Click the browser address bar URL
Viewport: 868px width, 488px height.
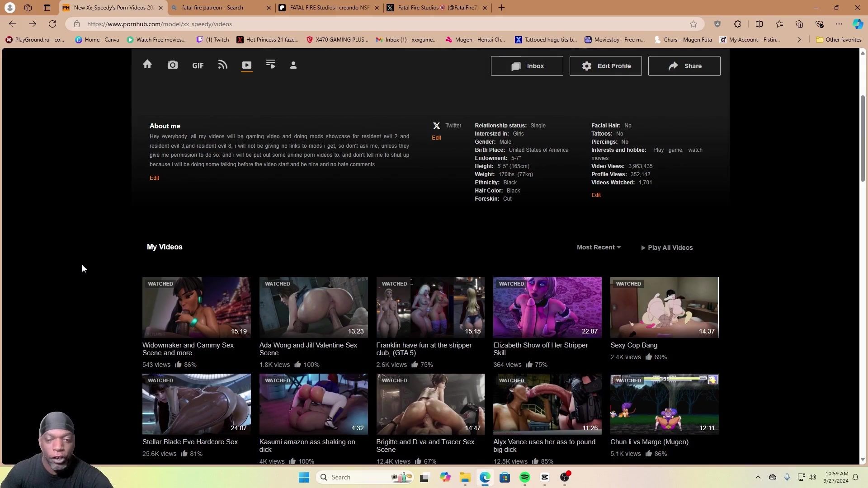159,24
